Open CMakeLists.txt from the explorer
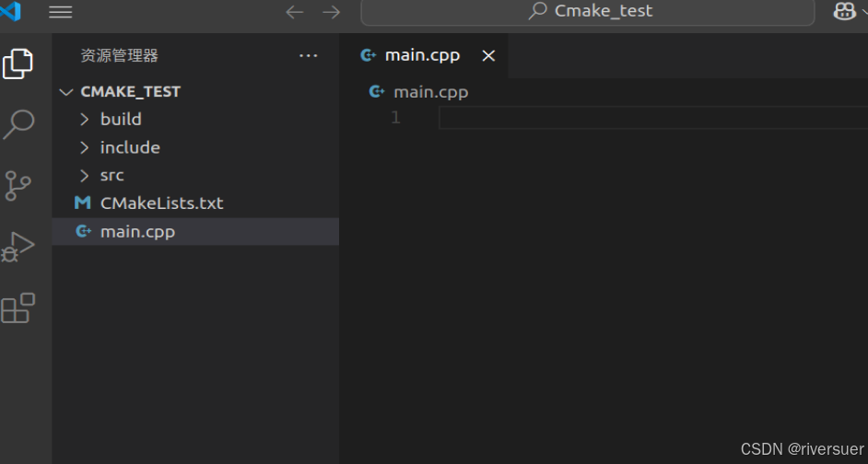Viewport: 868px width, 464px height. pos(161,203)
